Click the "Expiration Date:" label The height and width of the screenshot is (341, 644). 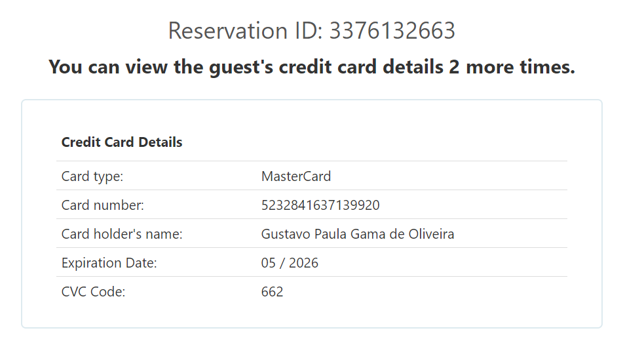point(109,263)
